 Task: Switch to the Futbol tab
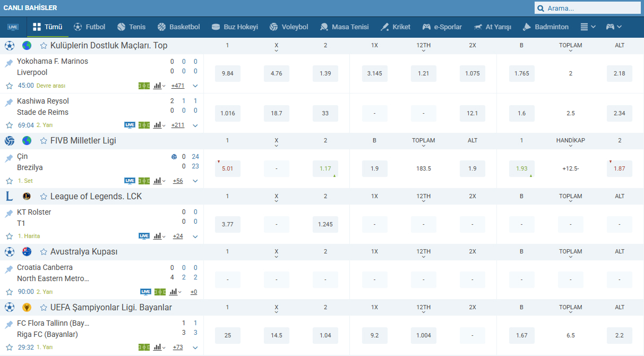(x=90, y=27)
